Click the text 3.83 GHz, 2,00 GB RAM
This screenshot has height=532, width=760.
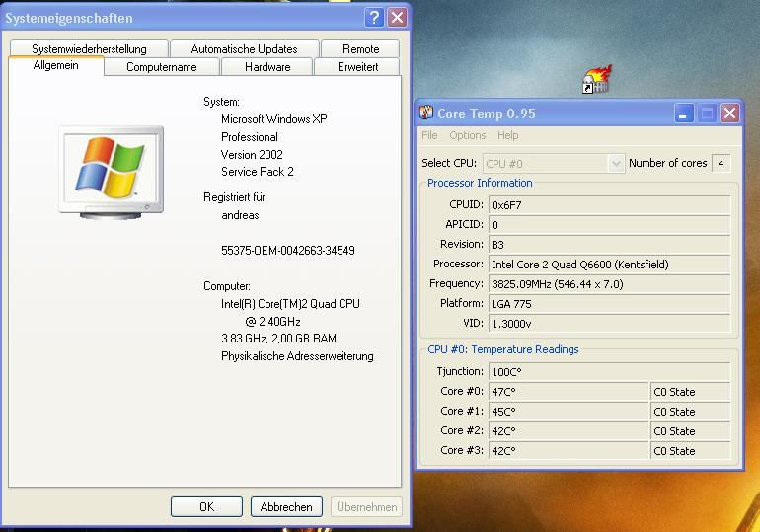click(x=278, y=339)
